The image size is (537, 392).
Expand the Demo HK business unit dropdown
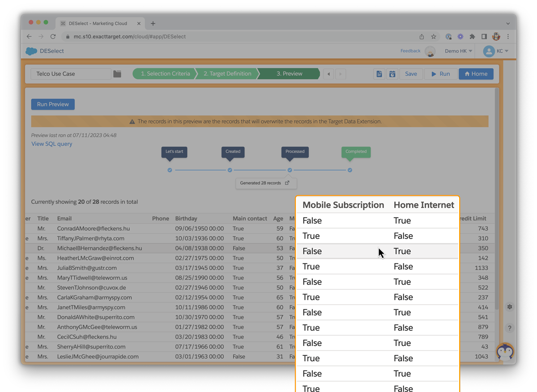click(x=458, y=51)
